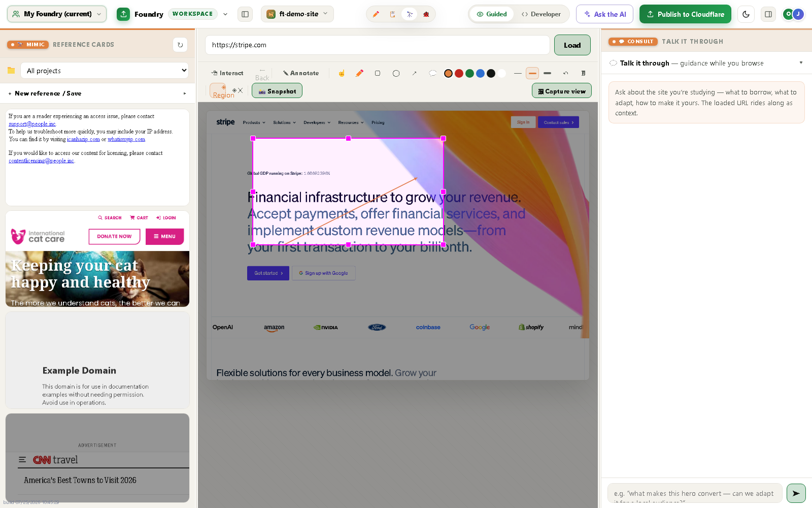Pick the black color swatch
Screen dimensions: 812x508
click(491, 73)
